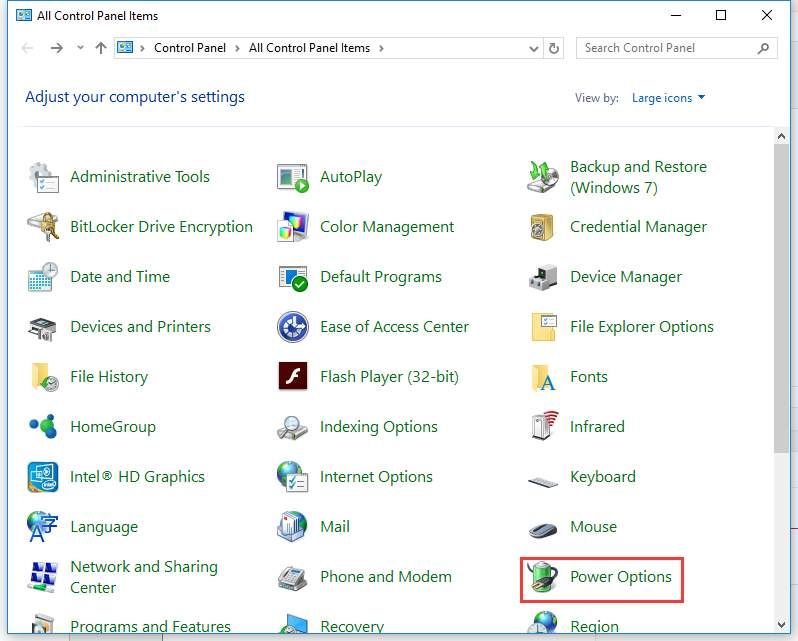Click the Flash Player (32-bit) icon
The height and width of the screenshot is (641, 798).
pos(293,377)
